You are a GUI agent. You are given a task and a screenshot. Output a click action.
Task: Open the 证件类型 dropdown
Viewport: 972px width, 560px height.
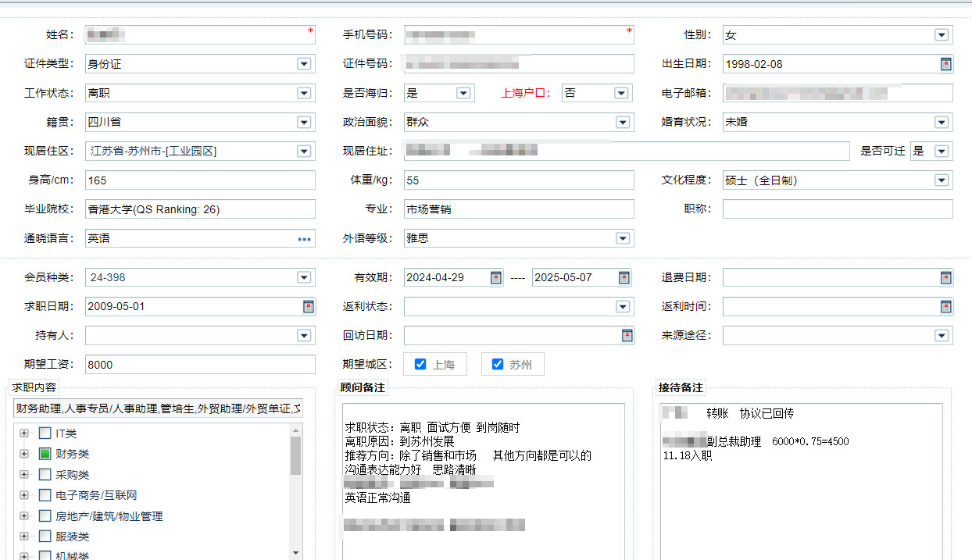[304, 64]
